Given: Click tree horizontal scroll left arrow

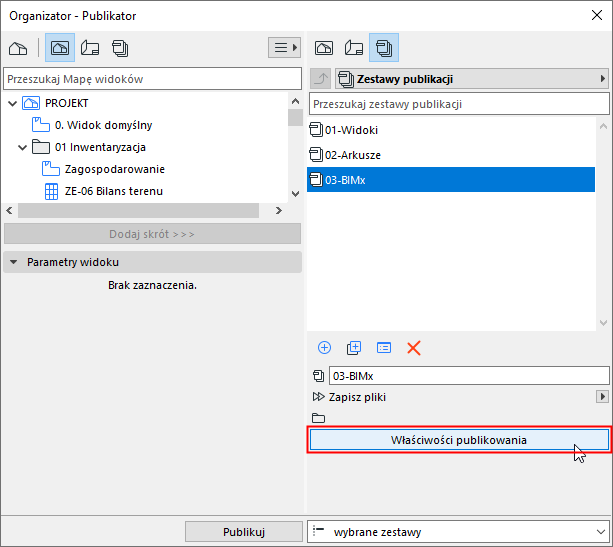Looking at the screenshot, I should tap(9, 211).
